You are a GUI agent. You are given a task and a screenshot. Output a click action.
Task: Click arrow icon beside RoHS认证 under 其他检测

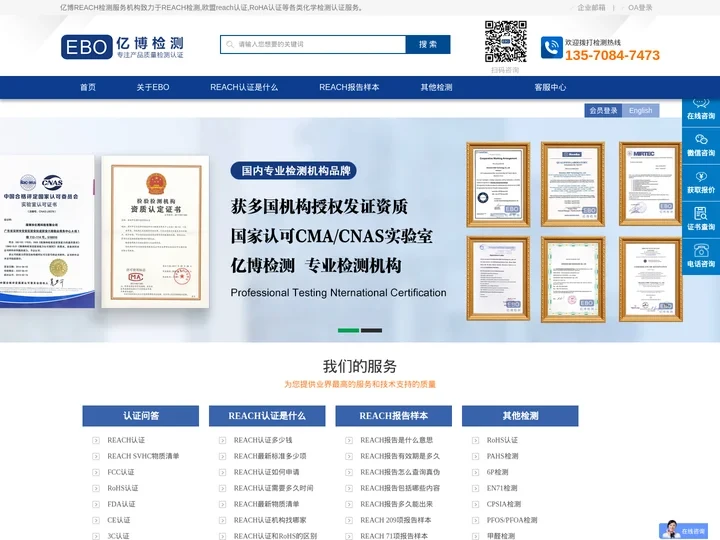click(x=476, y=440)
